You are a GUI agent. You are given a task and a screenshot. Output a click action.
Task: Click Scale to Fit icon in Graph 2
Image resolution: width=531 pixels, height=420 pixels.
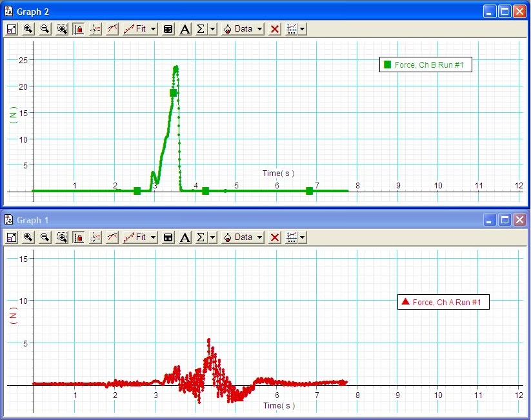coord(12,29)
